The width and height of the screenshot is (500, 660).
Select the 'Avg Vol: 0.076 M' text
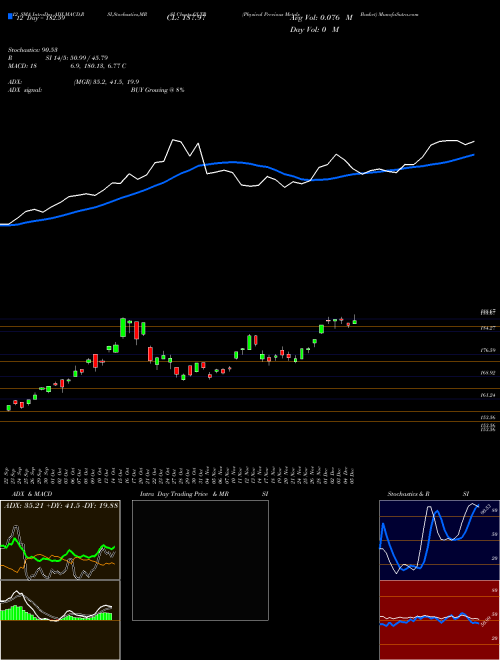click(x=321, y=18)
